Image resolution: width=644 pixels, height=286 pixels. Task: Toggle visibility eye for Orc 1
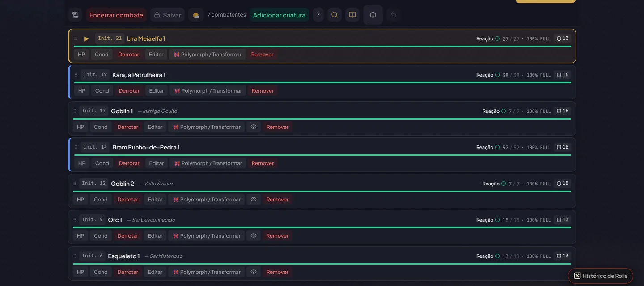pos(254,235)
